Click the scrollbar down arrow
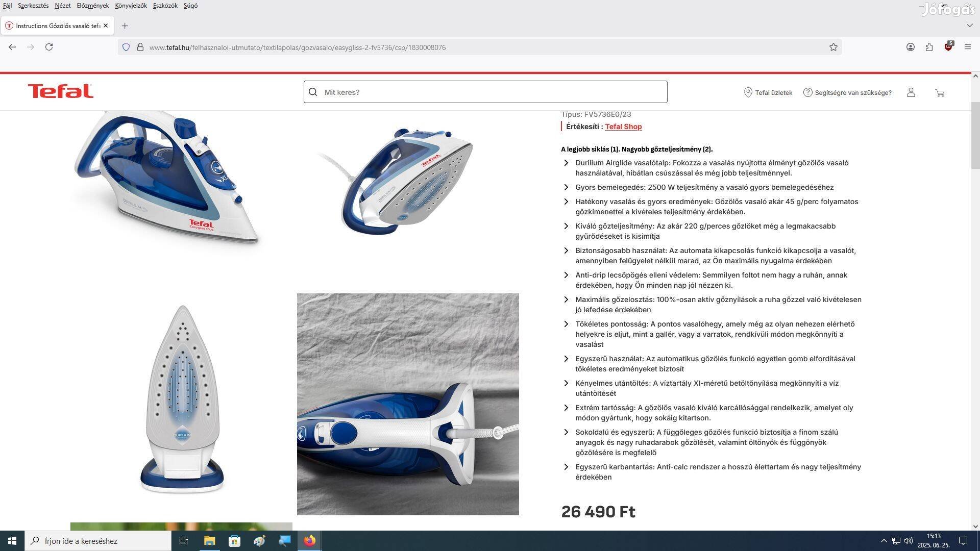Viewport: 980px width, 551px height. [x=975, y=526]
